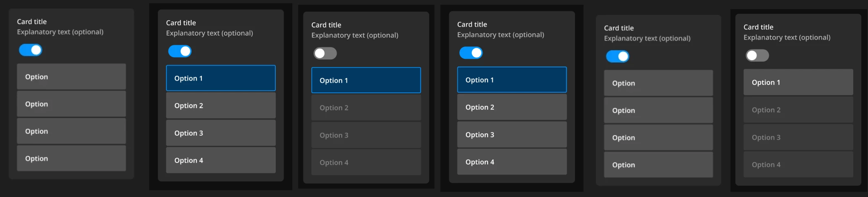Switch off the fourth card's toggle
Viewport: 868px width, 197px height.
click(x=471, y=53)
